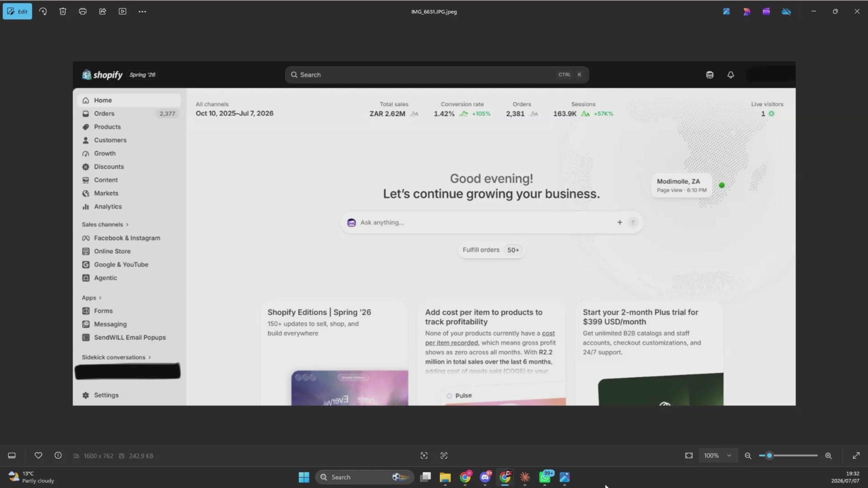Viewport: 868px width, 488px height.
Task: Expand the Sidekick conversations section
Action: click(x=117, y=357)
